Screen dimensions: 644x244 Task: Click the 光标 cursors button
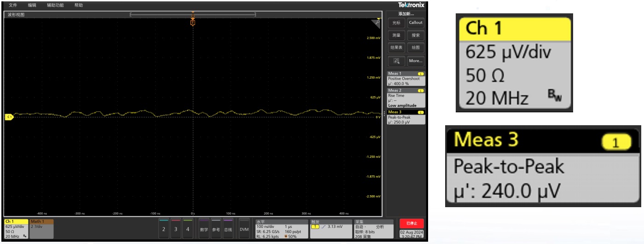pyautogui.click(x=396, y=23)
